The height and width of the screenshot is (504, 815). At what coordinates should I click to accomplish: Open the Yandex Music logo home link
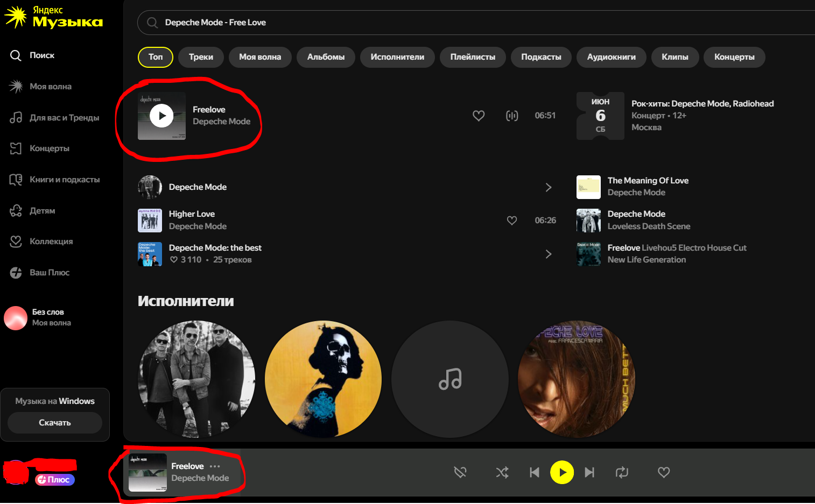[x=54, y=17]
